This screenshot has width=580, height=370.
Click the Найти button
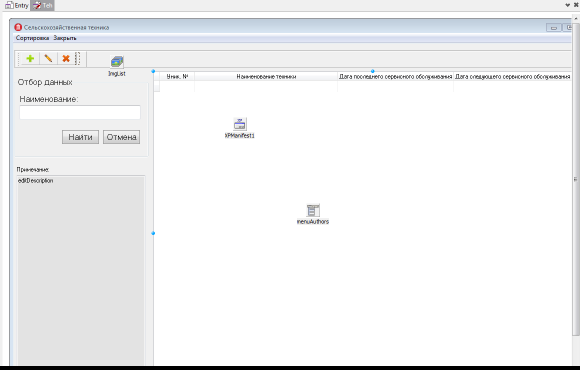80,137
